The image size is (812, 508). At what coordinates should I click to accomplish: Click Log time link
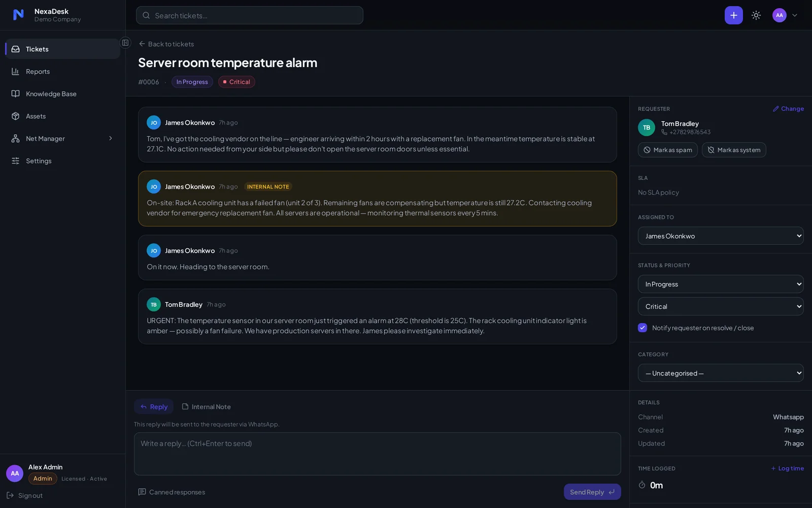point(788,468)
